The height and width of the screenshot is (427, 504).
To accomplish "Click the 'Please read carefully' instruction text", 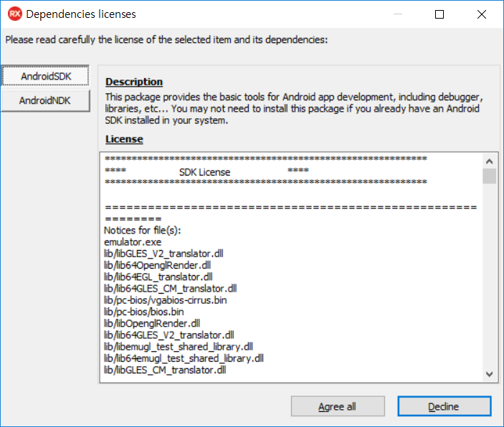I will 166,39.
